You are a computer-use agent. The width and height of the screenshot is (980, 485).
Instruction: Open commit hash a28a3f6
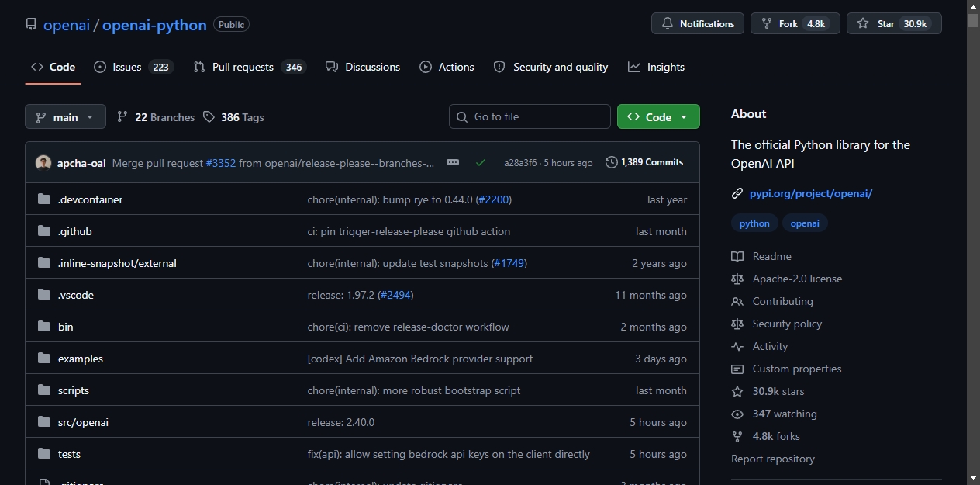click(x=520, y=163)
